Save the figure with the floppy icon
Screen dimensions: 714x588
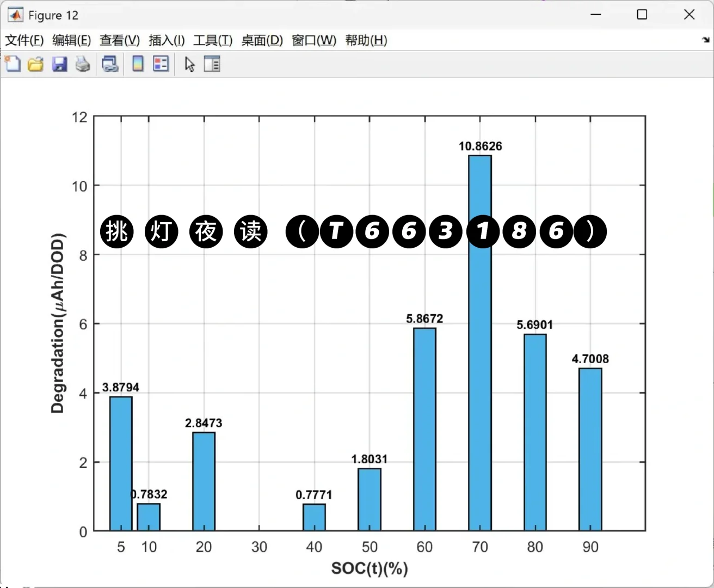[59, 64]
